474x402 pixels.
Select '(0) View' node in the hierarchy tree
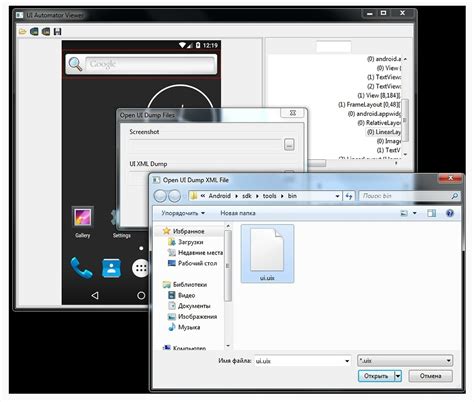[x=389, y=68]
